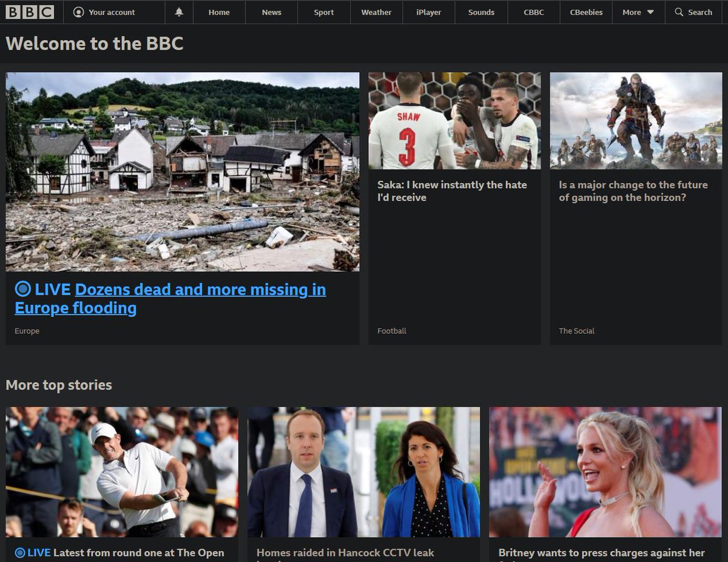
Task: Click the BBC logo
Action: [30, 12]
